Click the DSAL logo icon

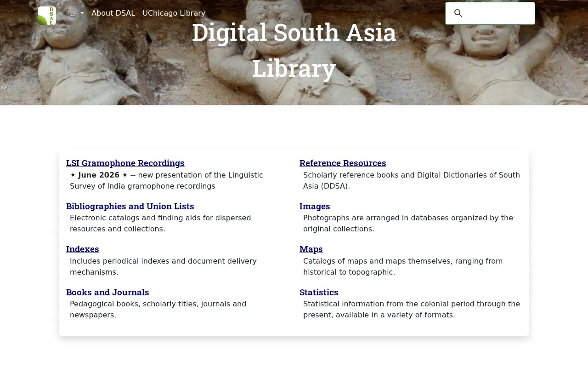pyautogui.click(x=47, y=16)
